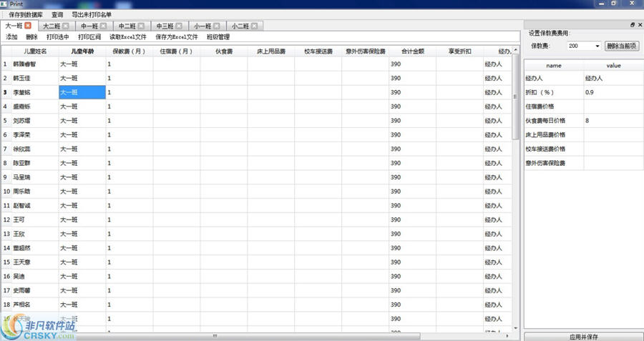
Task: Click 删除 in the class toolbar
Action: coord(31,37)
